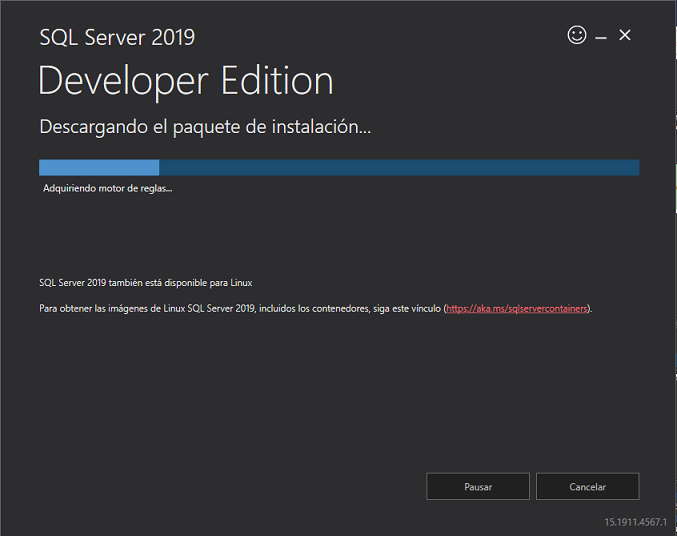
Task: Click the 'Para obtener las imágenes de Linux' sentence
Action: [x=316, y=308]
